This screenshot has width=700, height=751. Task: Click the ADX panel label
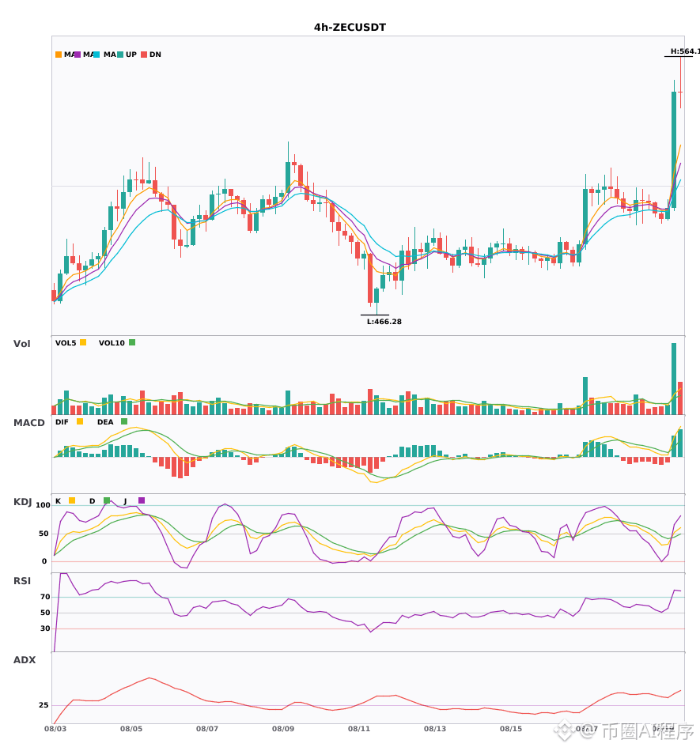25,660
